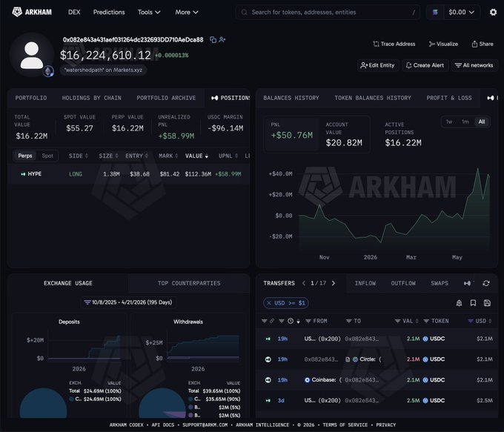
Task: Click the watershedpath on Markets.xyz tag
Action: [103, 70]
